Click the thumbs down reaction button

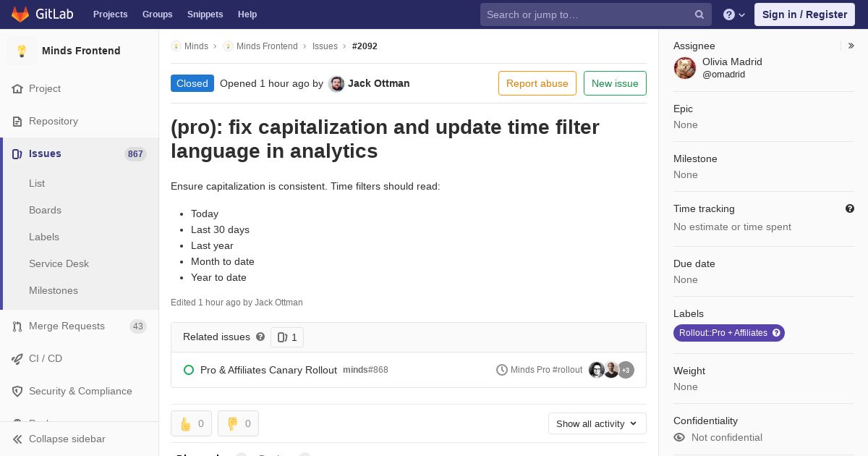click(x=238, y=423)
